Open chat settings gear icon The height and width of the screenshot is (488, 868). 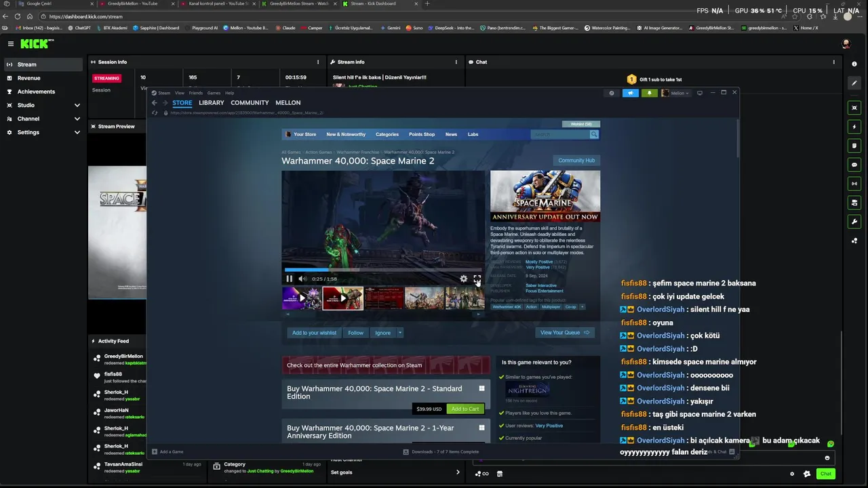click(x=792, y=474)
